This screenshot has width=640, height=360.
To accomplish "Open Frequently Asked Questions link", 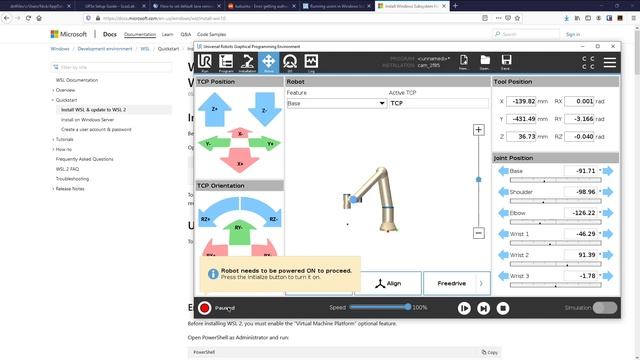I will [84, 159].
